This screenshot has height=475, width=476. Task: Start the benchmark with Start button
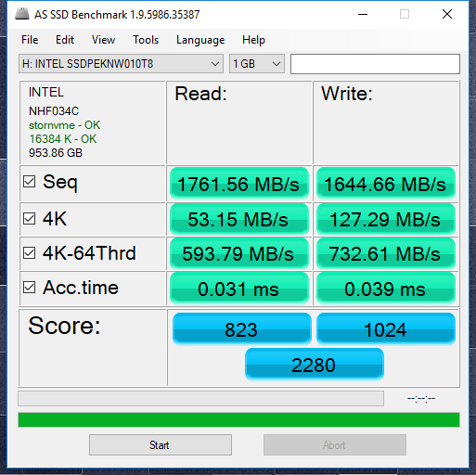tap(161, 445)
